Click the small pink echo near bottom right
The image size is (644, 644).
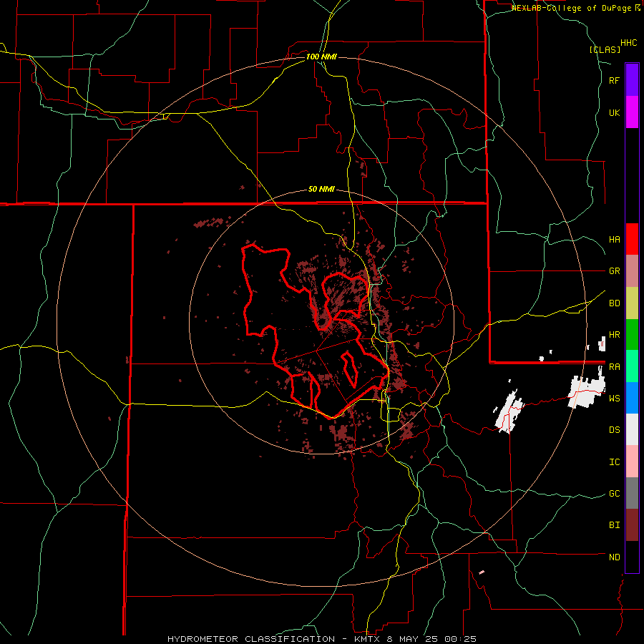pyautogui.click(x=482, y=572)
